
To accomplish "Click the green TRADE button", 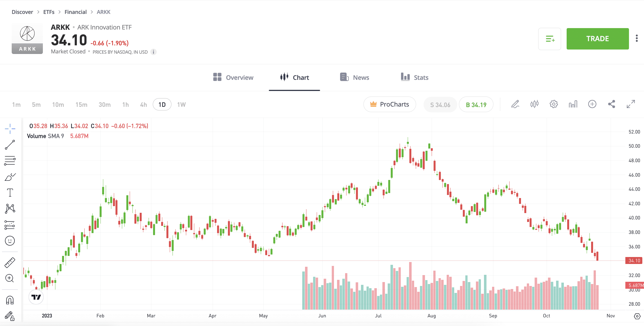I will click(x=598, y=39).
